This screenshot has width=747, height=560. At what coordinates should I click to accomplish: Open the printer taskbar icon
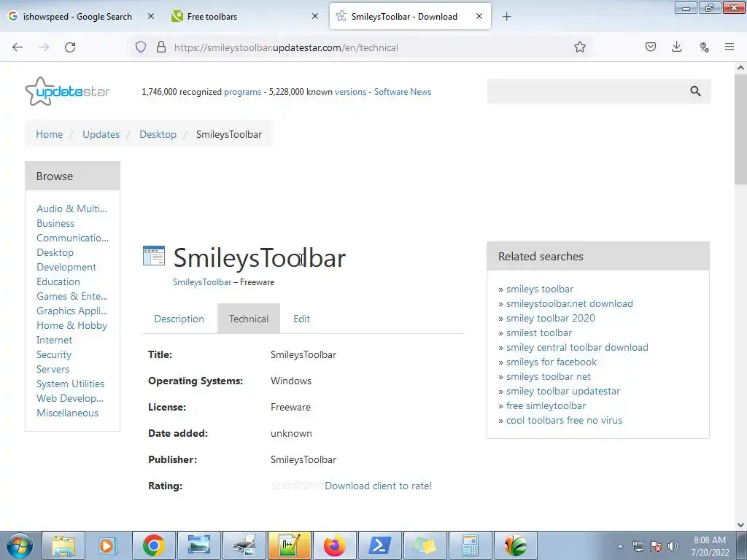pos(244,545)
